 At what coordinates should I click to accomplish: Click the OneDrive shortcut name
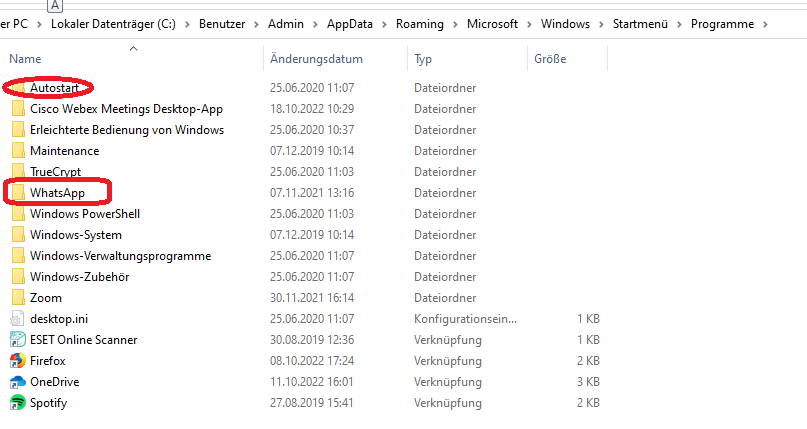[55, 382]
